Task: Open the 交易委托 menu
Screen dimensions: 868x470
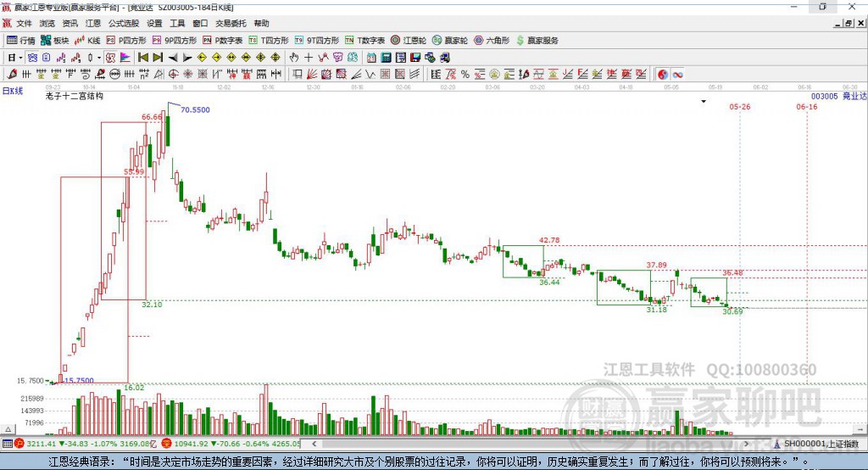Action: [x=231, y=23]
